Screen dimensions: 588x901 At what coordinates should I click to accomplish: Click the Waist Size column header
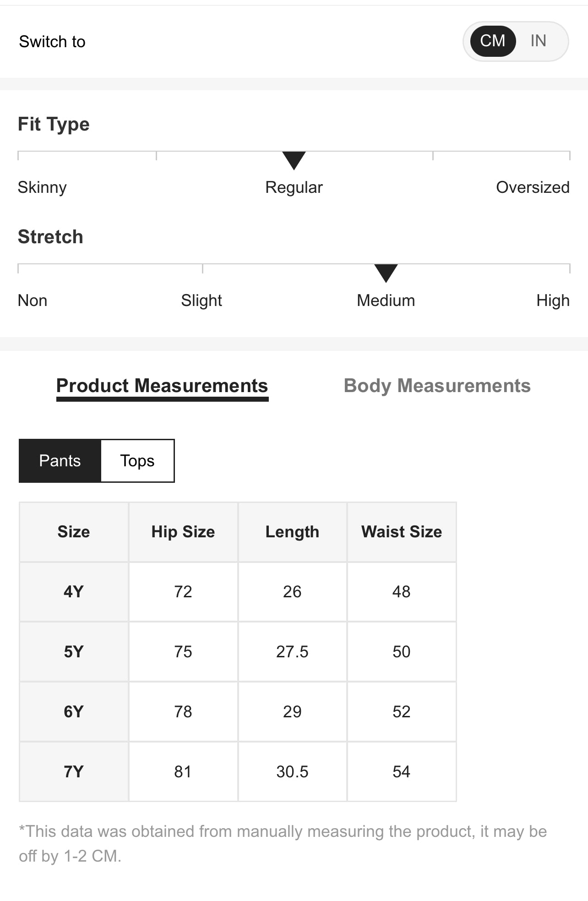tap(402, 532)
